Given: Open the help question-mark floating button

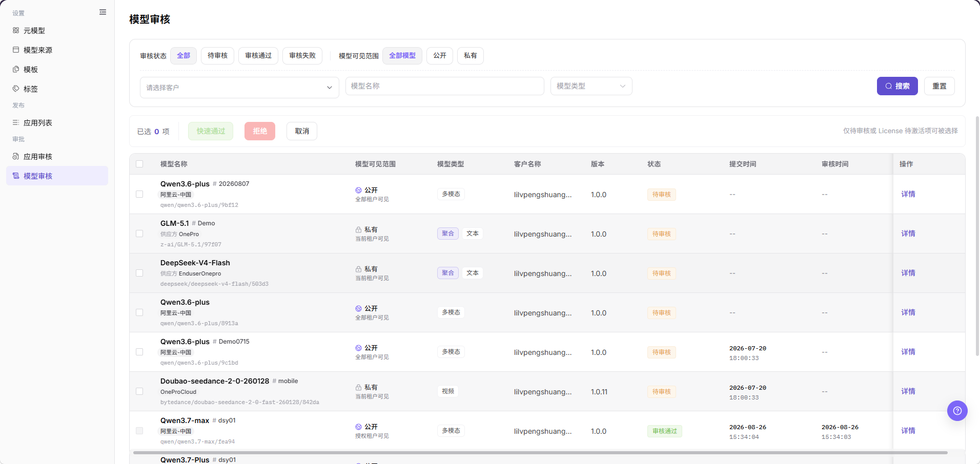Looking at the screenshot, I should pyautogui.click(x=957, y=411).
